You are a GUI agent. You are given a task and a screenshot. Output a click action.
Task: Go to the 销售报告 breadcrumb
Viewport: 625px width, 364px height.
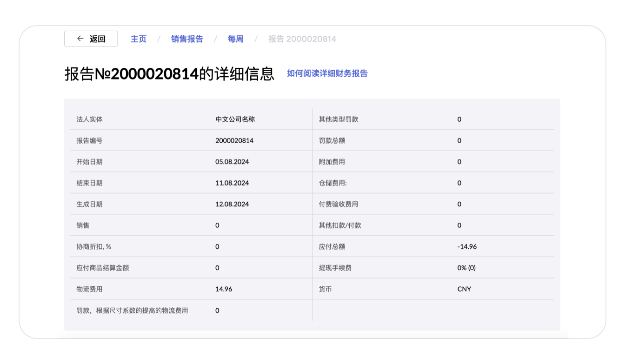(x=187, y=39)
